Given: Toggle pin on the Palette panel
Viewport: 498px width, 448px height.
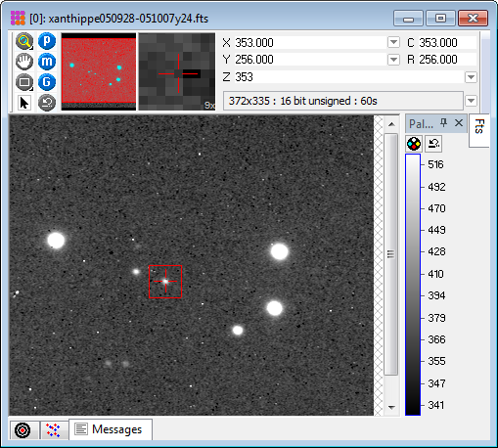Looking at the screenshot, I should (x=443, y=123).
